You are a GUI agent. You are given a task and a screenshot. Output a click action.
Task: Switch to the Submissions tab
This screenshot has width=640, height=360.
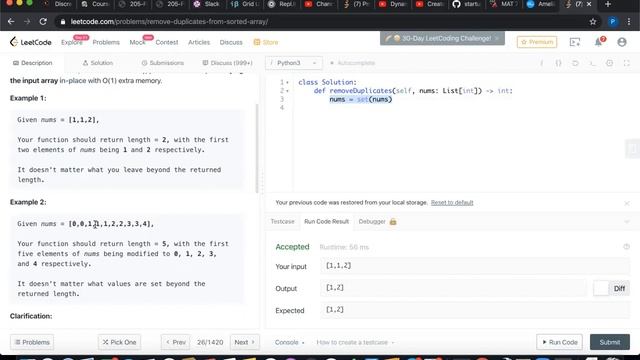click(x=162, y=63)
